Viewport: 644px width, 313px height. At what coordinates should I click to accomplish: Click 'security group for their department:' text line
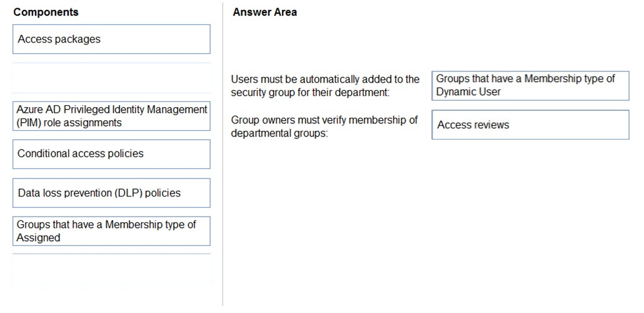[310, 93]
